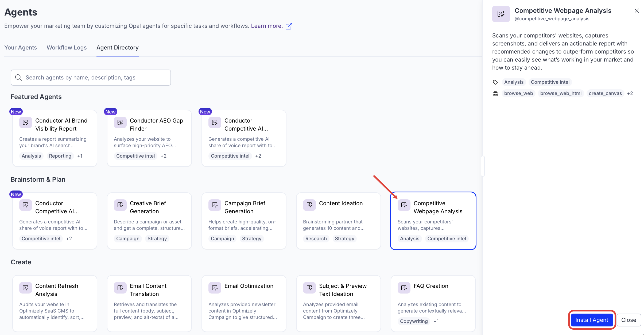Screen dimensions: 644x335
Task: Click the Copywriting tag on FAQ Creation
Action: (414, 321)
